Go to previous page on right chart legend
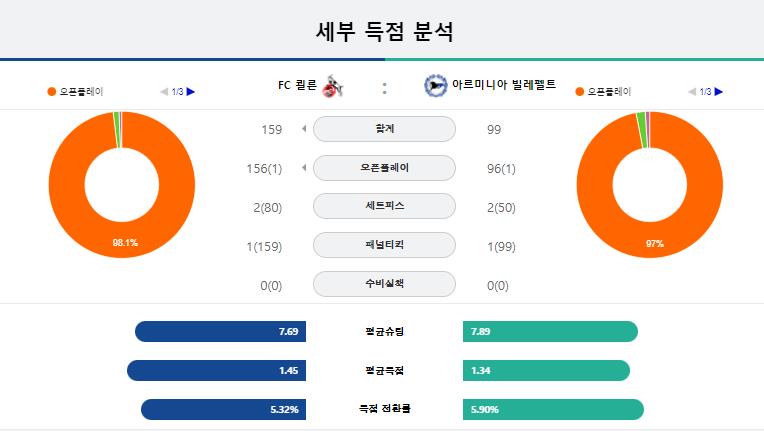 [x=692, y=92]
